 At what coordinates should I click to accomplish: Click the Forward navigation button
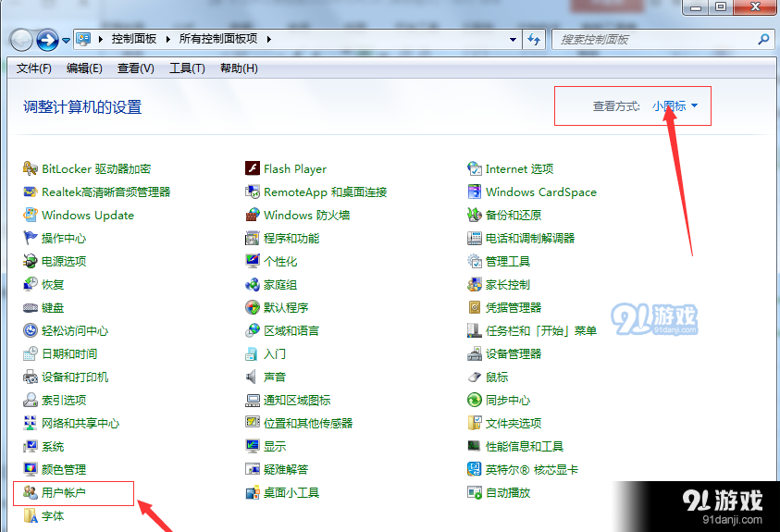tap(48, 40)
